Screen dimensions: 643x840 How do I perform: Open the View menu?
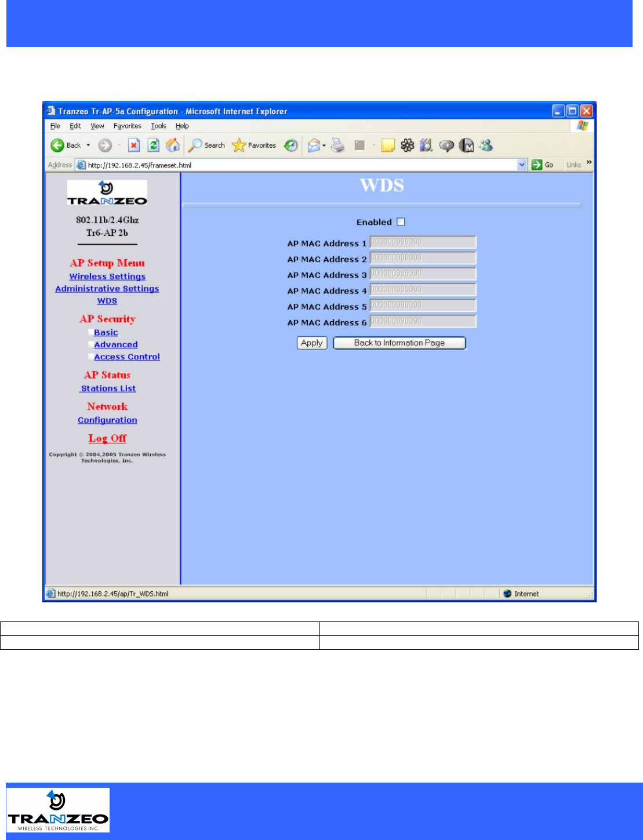(x=97, y=126)
